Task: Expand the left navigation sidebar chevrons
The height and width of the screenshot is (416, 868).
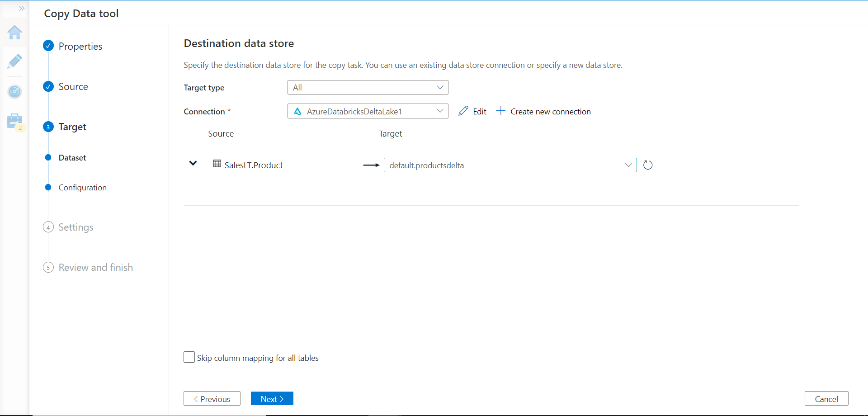Action: pyautogui.click(x=21, y=9)
